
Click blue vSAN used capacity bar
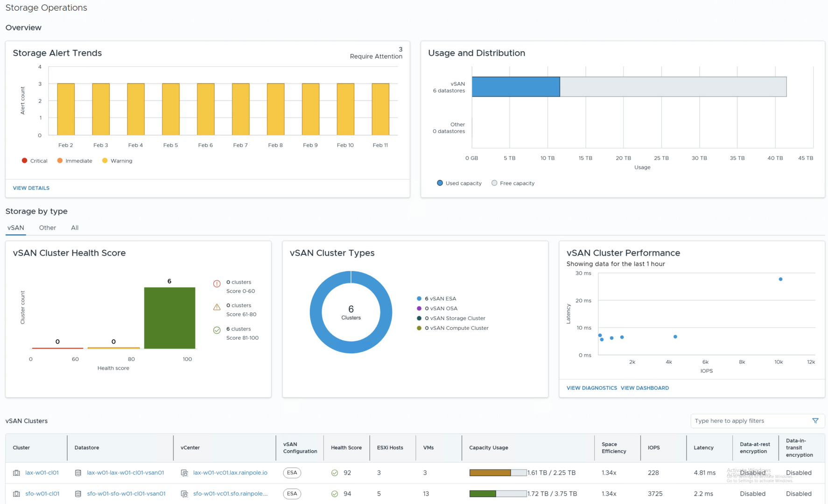(x=516, y=87)
